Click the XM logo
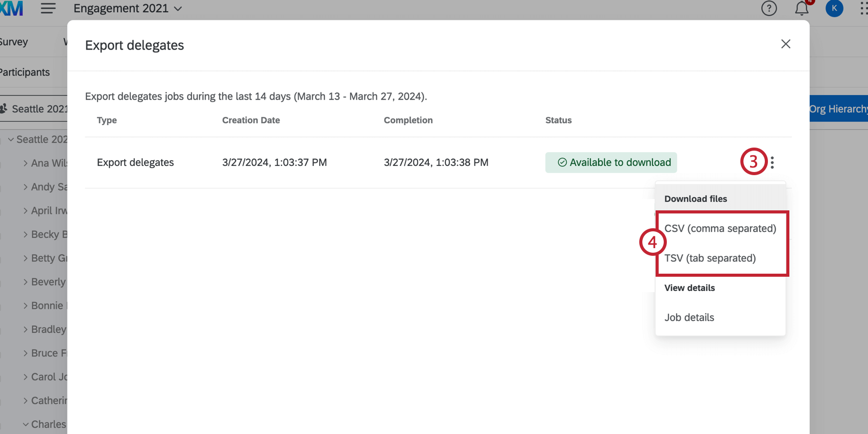 coord(11,9)
